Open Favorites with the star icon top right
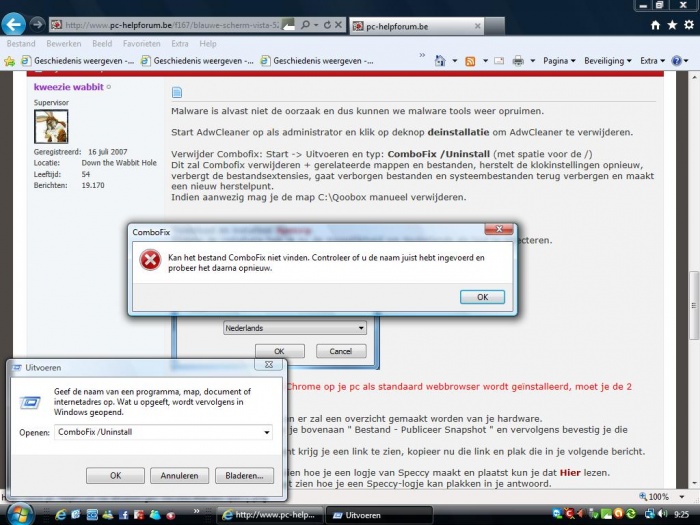700x525 pixels. 672,25
